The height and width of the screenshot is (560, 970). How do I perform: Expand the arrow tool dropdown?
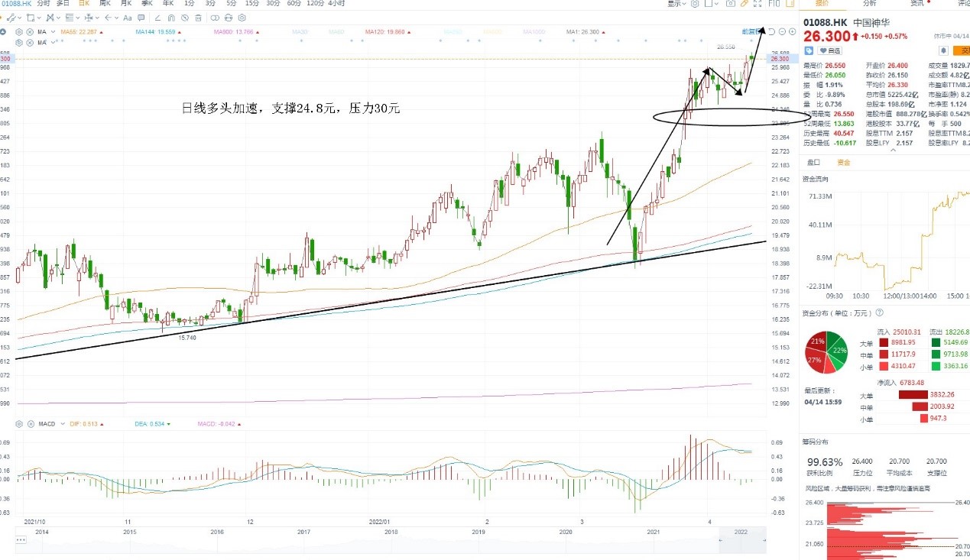pyautogui.click(x=116, y=18)
